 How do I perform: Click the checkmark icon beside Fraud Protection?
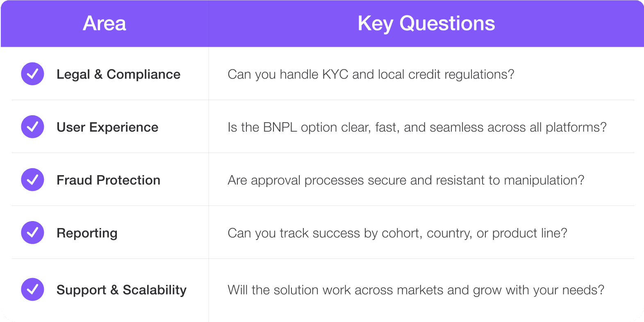32,180
